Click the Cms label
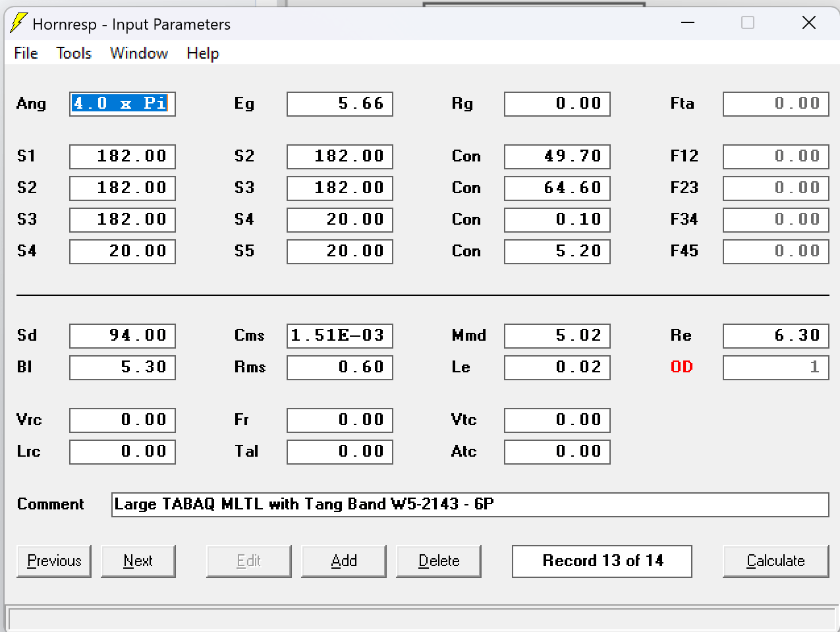Screen dimensions: 840x632 pyautogui.click(x=250, y=335)
